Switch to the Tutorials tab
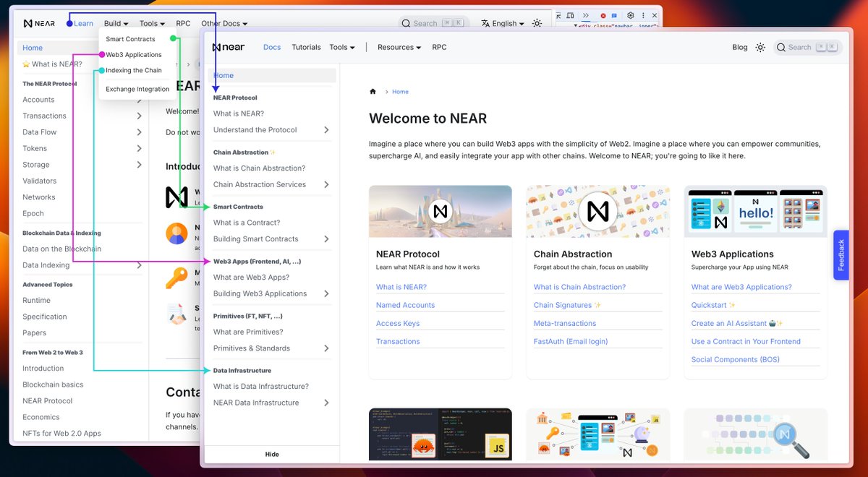The image size is (868, 477). pyautogui.click(x=306, y=47)
